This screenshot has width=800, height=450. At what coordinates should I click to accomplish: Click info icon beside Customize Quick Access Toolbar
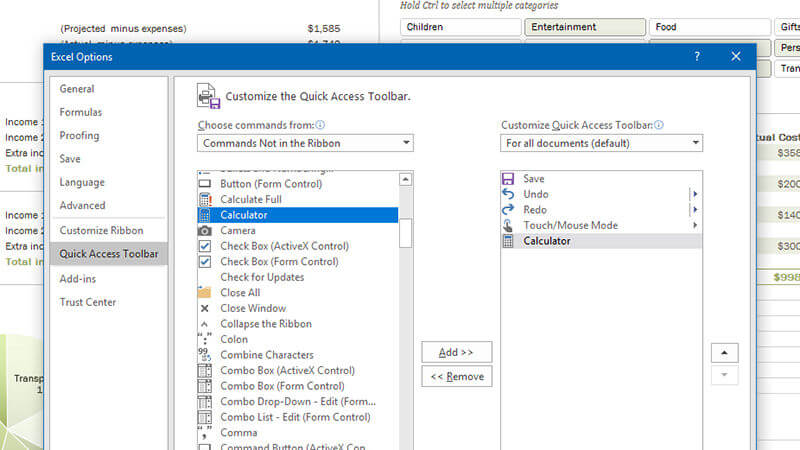pyautogui.click(x=659, y=125)
